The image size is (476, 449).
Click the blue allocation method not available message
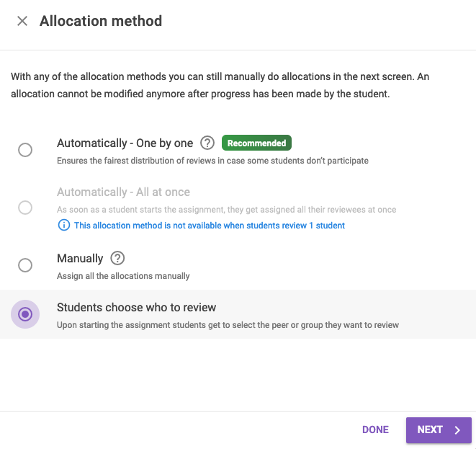tap(210, 226)
